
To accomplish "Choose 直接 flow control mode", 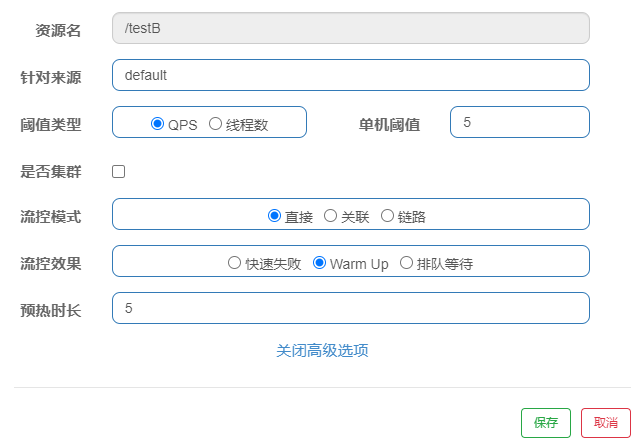I will coord(274,216).
